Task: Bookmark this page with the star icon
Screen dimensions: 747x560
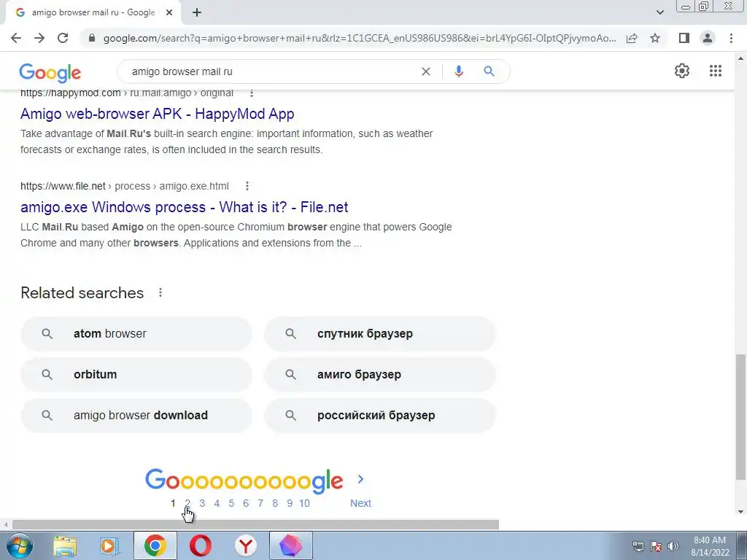Action: coord(655,38)
